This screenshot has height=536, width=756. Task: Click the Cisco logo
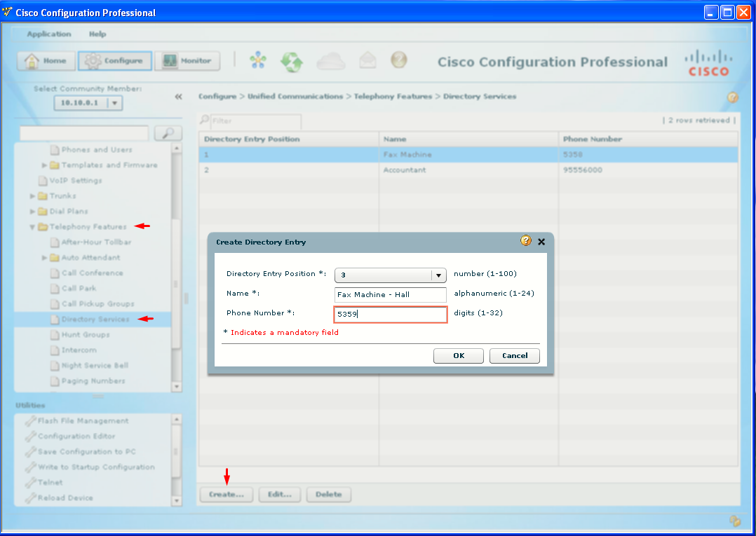[x=708, y=62]
